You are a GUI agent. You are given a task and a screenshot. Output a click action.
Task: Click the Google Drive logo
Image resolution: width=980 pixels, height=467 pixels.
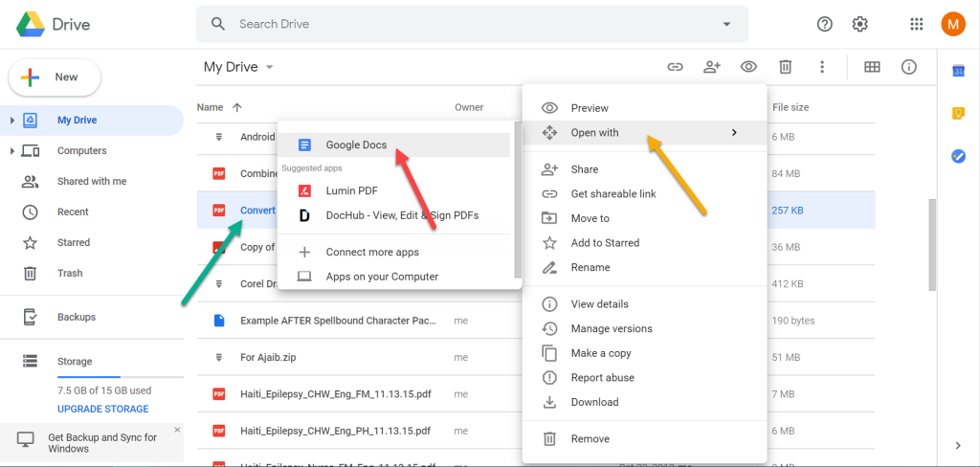(30, 24)
